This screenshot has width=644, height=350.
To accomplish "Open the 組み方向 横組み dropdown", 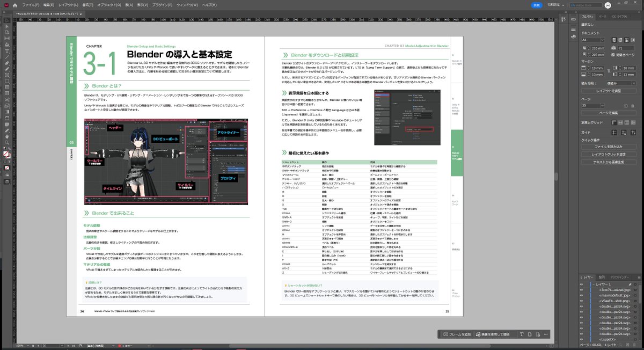I will coord(620,83).
